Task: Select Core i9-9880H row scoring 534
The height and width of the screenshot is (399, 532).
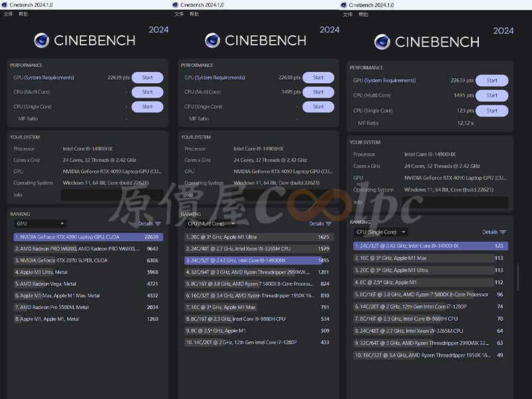Action: (259, 319)
